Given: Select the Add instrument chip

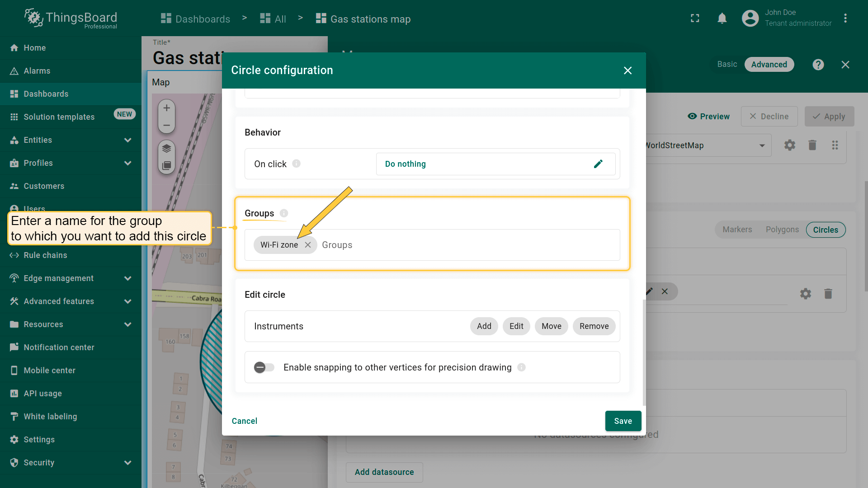Looking at the screenshot, I should coord(484,326).
